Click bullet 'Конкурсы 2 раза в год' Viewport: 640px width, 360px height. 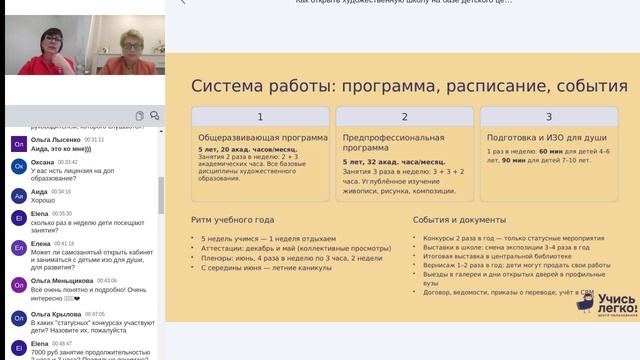tap(513, 238)
